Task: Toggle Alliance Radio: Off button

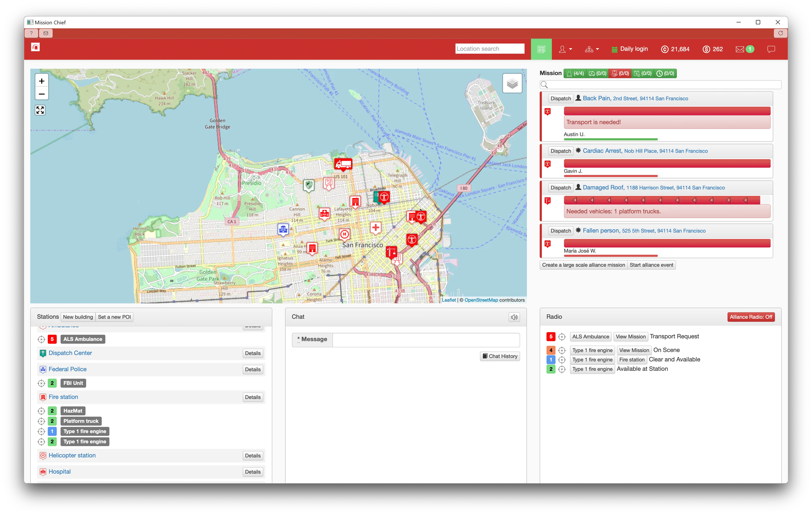Action: (751, 317)
